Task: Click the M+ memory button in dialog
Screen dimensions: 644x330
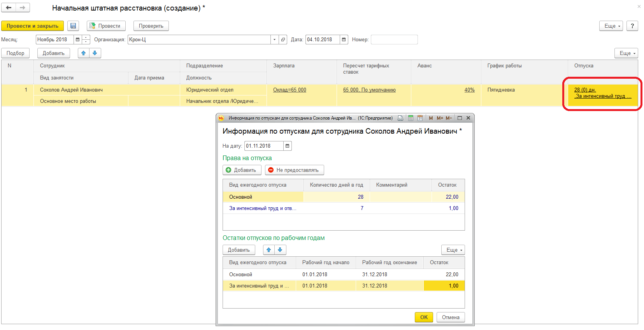Action: [440, 118]
